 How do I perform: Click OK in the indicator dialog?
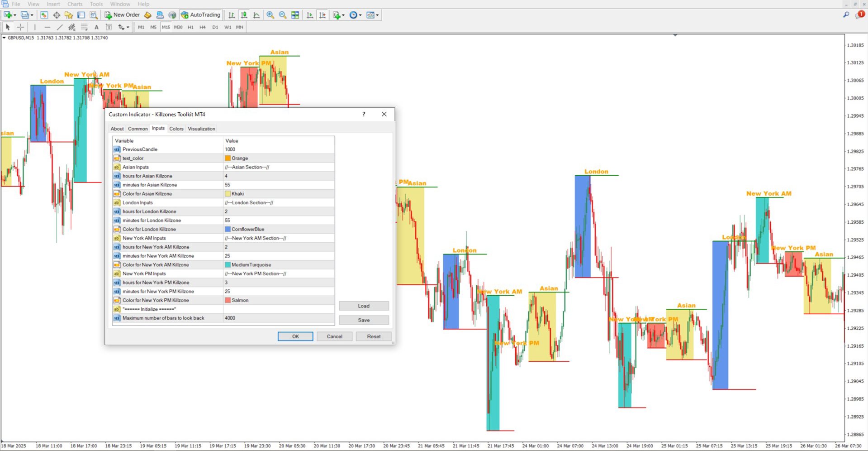[x=295, y=336]
